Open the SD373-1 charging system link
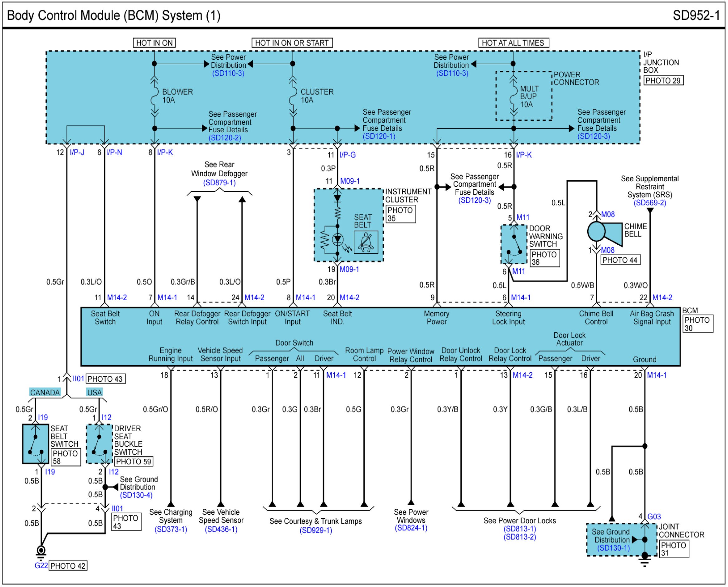728x587 pixels. coord(171,529)
